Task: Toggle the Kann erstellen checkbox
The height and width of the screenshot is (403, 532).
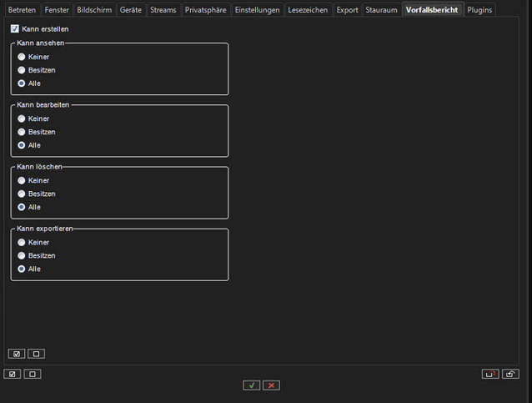Action: tap(14, 29)
